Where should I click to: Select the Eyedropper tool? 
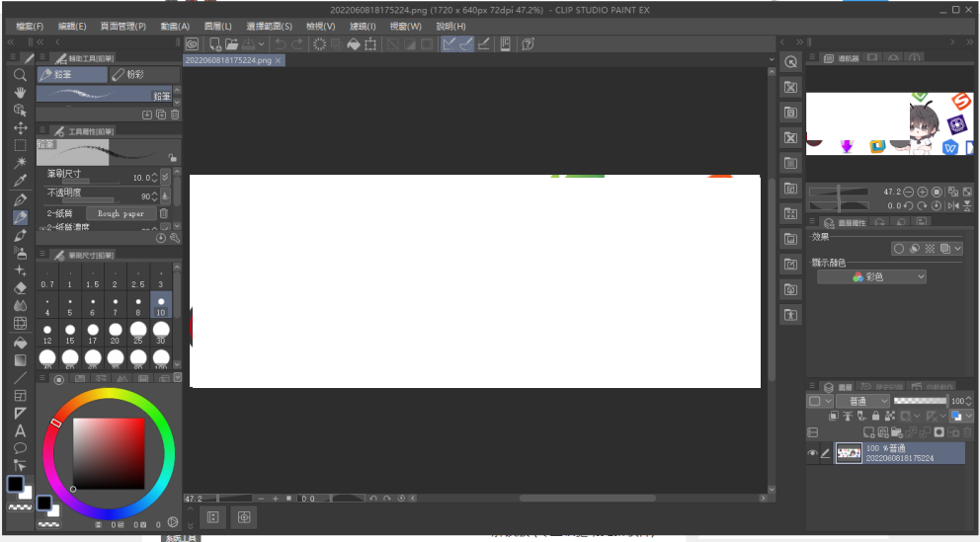[20, 181]
